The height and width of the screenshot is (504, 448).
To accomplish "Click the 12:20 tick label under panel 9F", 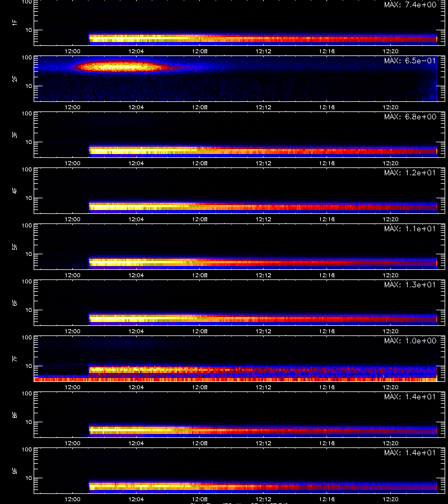I will coord(390,499).
